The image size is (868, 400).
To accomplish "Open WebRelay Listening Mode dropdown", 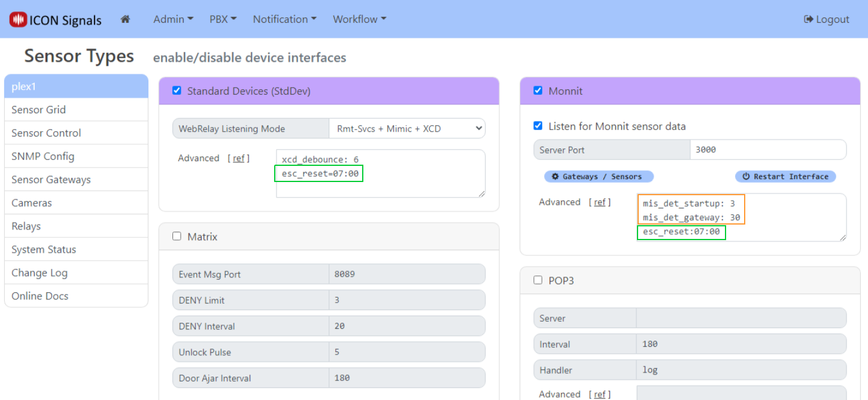I will [406, 128].
